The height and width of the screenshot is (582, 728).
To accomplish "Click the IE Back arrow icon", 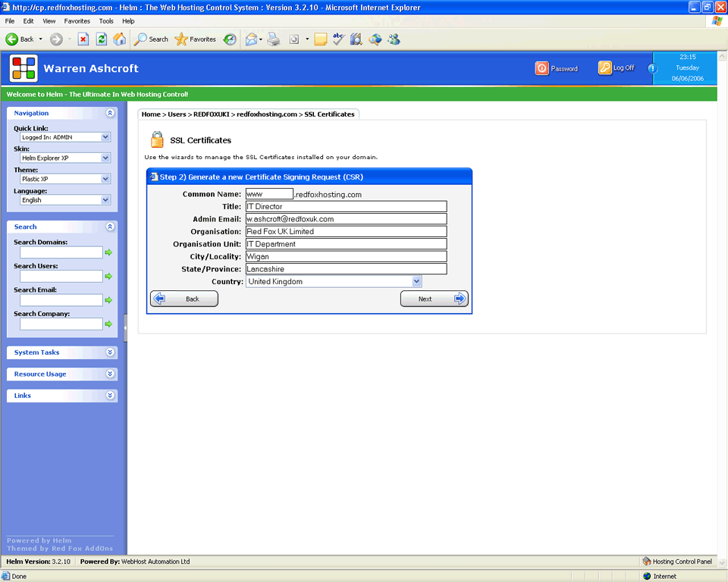I will coord(11,39).
